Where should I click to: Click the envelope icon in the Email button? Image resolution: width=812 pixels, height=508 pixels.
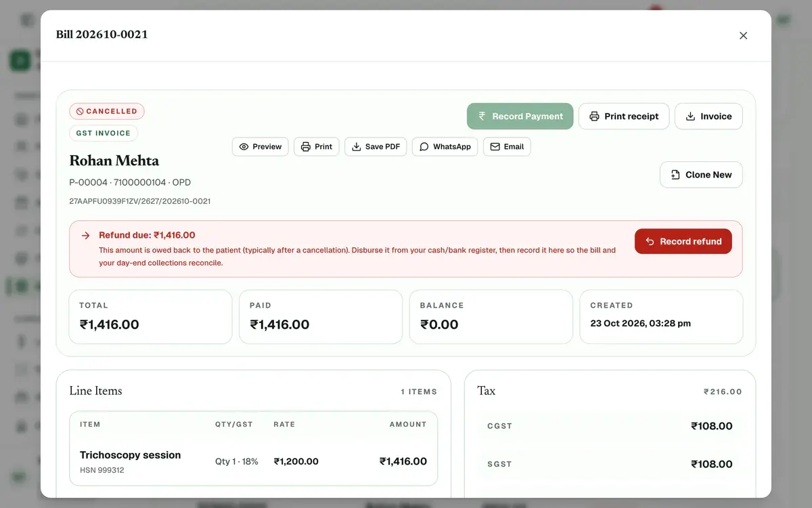[x=495, y=147]
